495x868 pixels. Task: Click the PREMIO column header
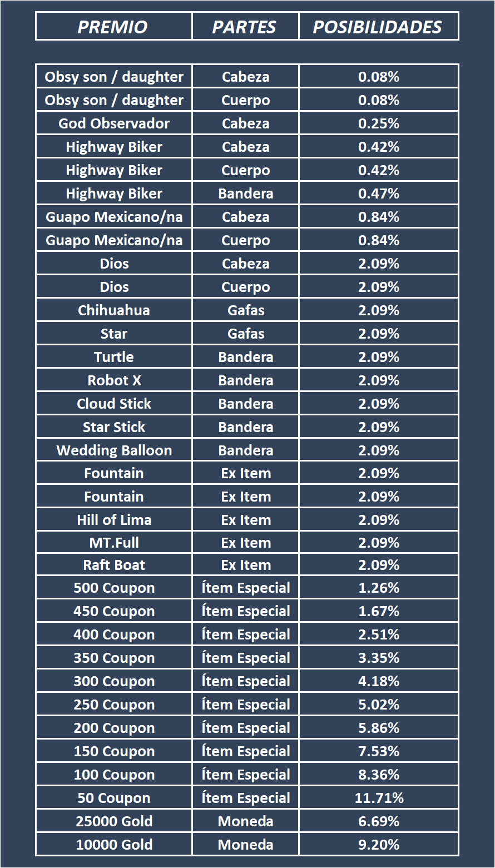tap(113, 27)
